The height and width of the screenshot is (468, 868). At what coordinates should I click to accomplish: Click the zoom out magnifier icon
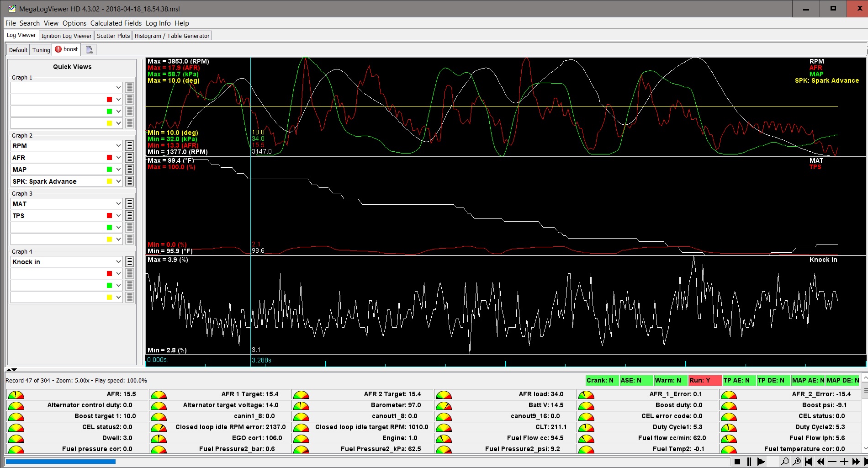click(784, 462)
